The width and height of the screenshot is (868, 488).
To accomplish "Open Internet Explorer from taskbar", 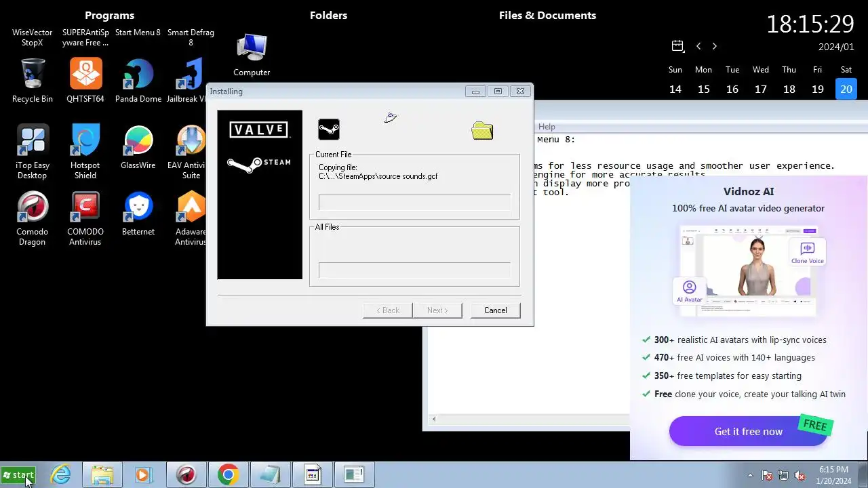I will coord(61,475).
